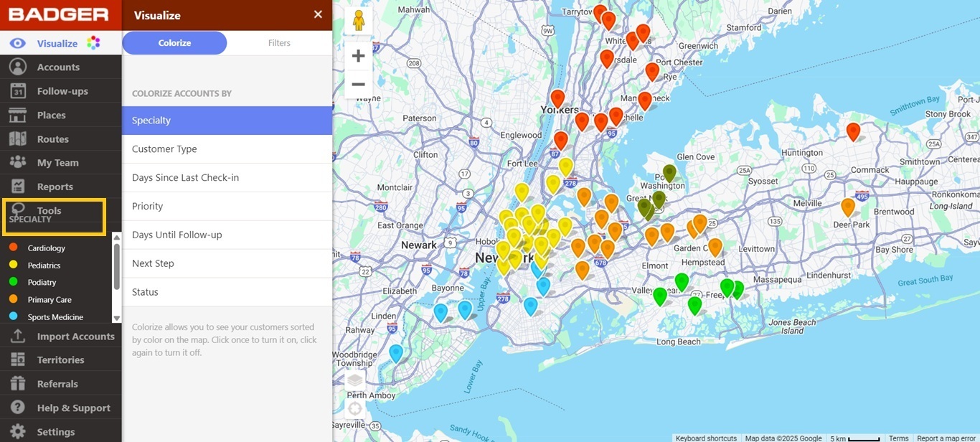Screen dimensions: 980x442
Task: Open the Territories panel
Action: [60, 359]
